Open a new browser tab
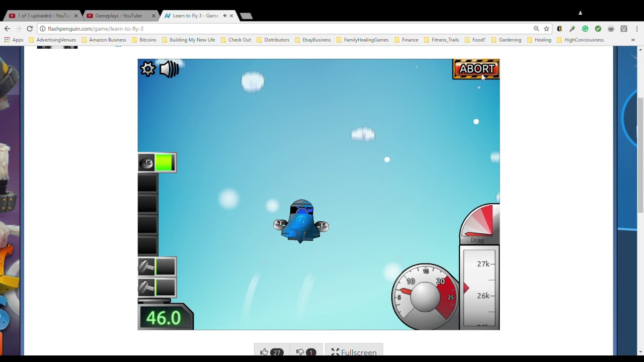 [246, 16]
